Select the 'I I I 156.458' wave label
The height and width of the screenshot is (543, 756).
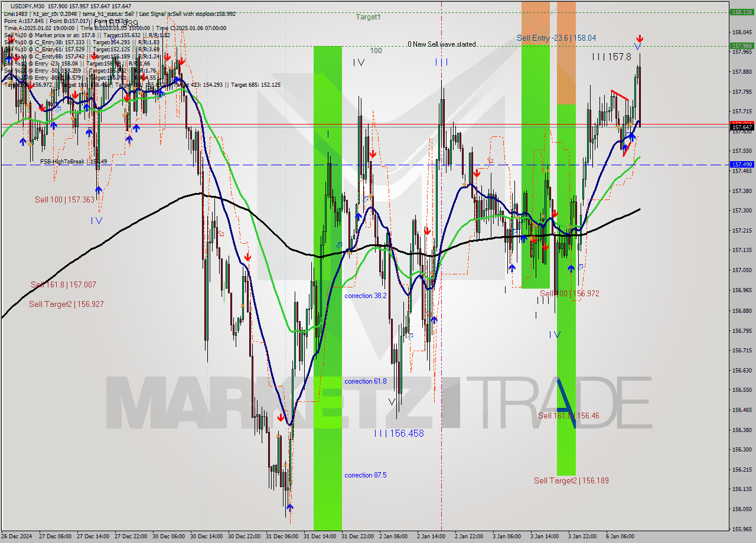tap(399, 433)
